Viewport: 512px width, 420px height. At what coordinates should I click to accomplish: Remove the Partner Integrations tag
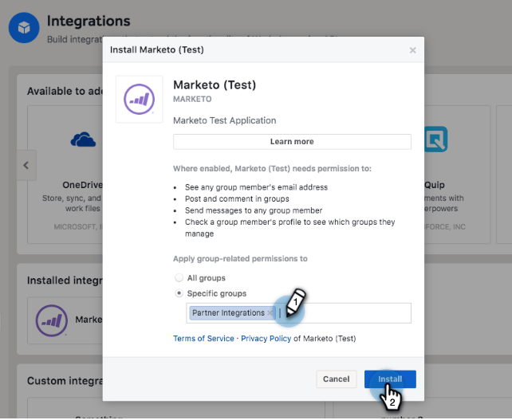[x=270, y=313]
